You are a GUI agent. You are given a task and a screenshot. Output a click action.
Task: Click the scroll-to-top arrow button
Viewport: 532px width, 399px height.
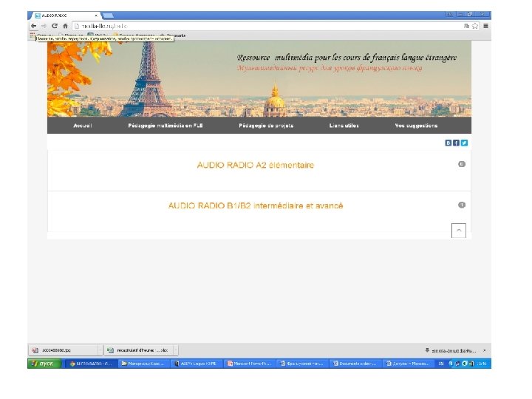[459, 231]
